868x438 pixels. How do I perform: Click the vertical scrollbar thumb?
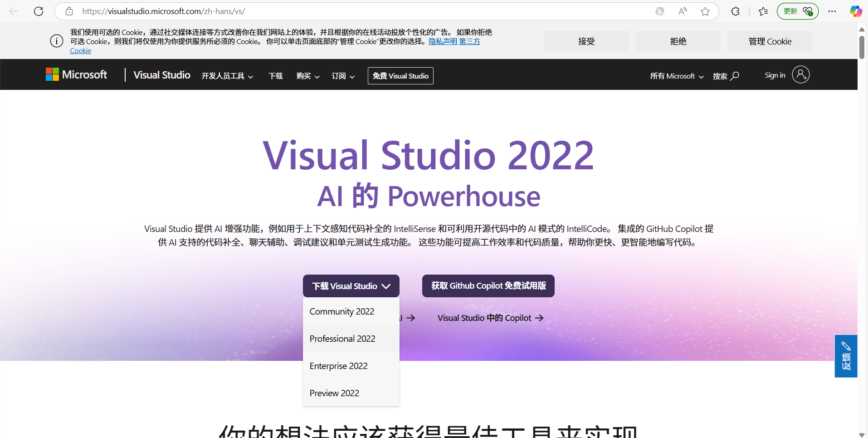click(x=862, y=47)
